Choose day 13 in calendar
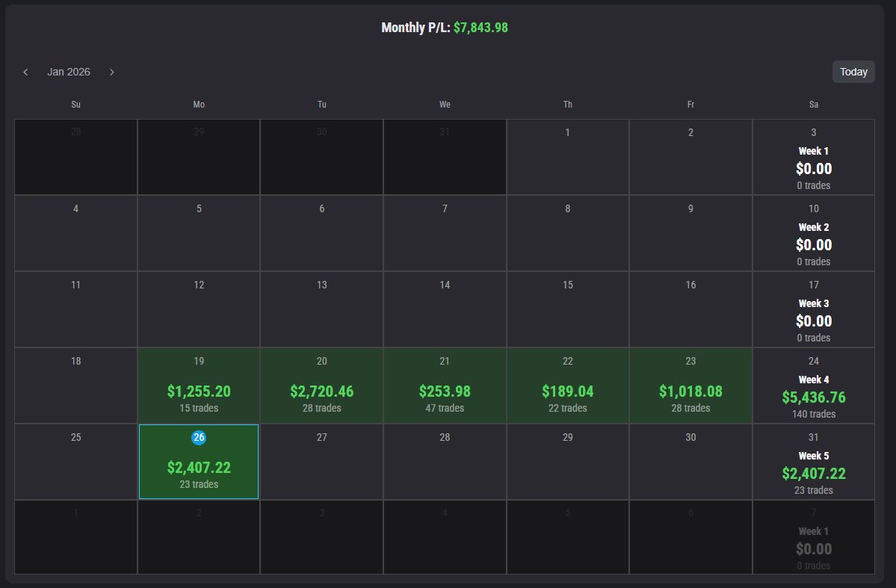This screenshot has width=896, height=588. click(322, 309)
